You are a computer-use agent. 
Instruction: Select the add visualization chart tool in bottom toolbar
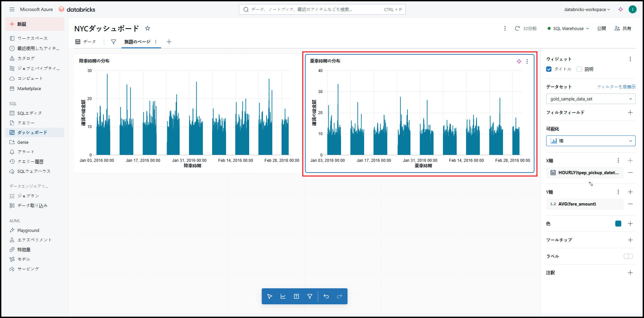pos(283,296)
